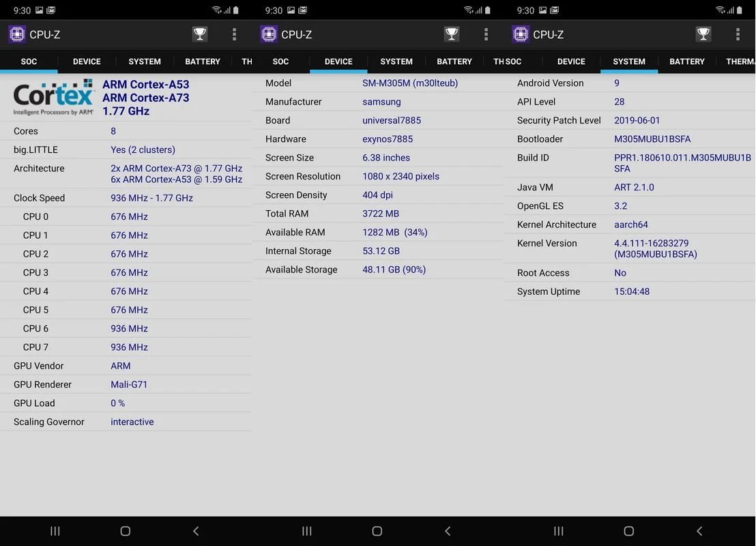The image size is (756, 546).
Task: Tap the CPU 3 row
Action: pos(126,272)
